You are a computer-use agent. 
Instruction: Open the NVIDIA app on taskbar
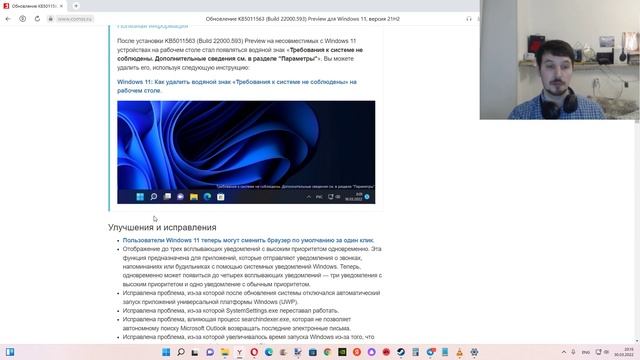[x=342, y=352]
